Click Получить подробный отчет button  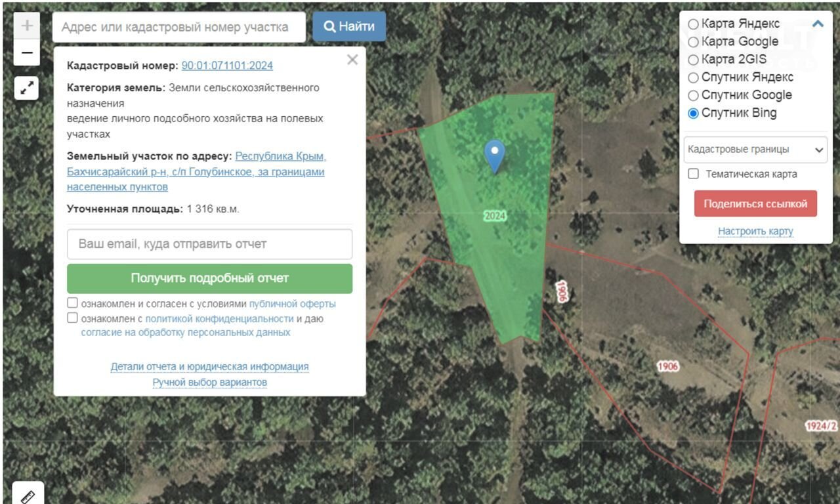[210, 278]
